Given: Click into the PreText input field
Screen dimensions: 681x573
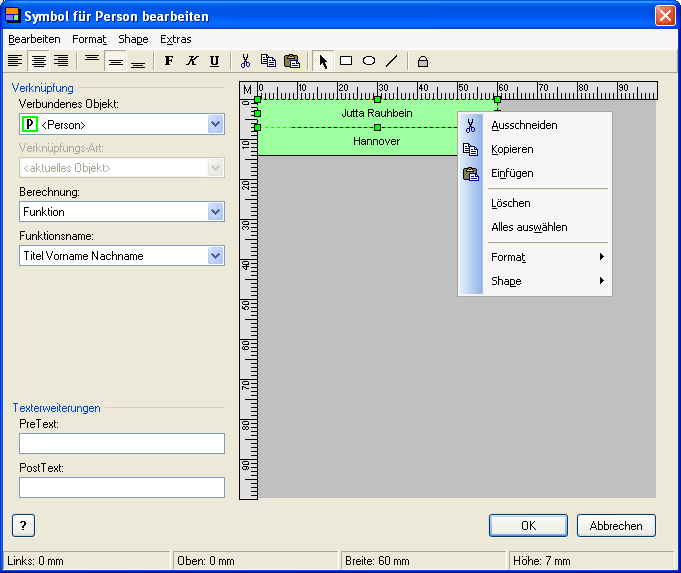Looking at the screenshot, I should click(x=121, y=443).
